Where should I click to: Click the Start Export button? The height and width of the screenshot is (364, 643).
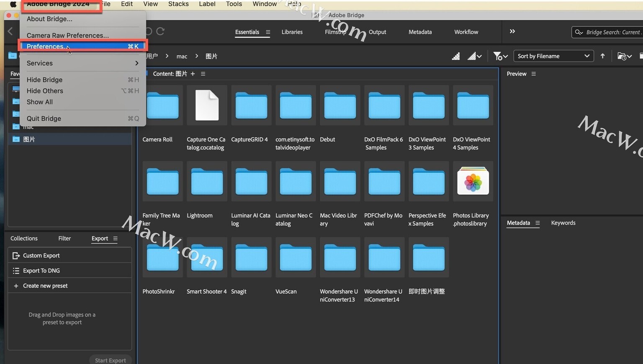click(110, 360)
